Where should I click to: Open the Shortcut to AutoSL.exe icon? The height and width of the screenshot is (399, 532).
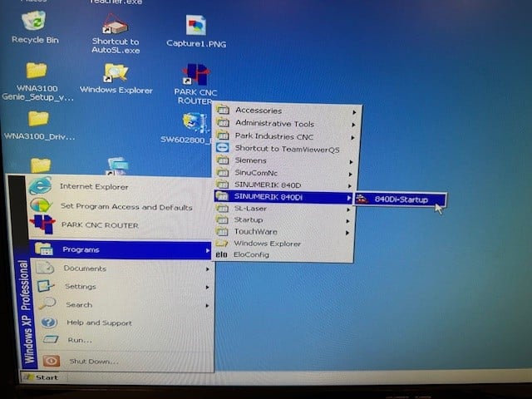pyautogui.click(x=115, y=24)
